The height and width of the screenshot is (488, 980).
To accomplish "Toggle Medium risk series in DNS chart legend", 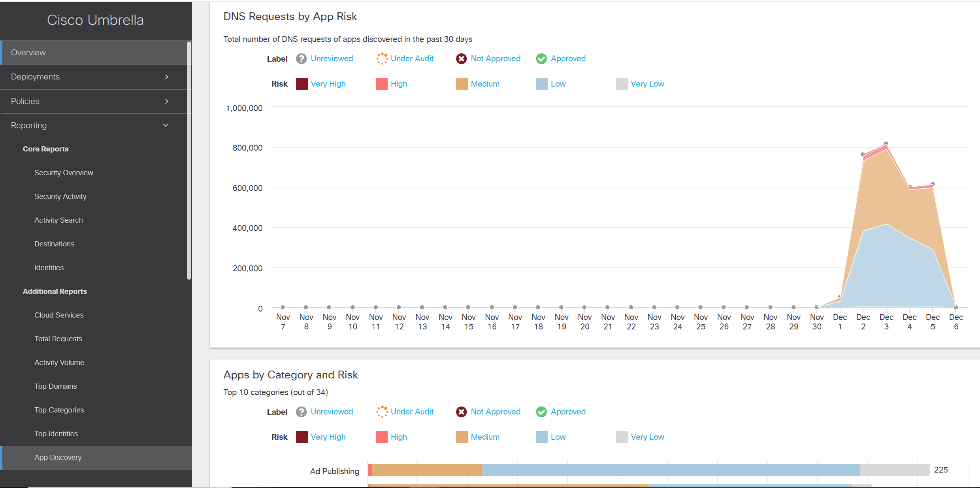I will (x=484, y=84).
